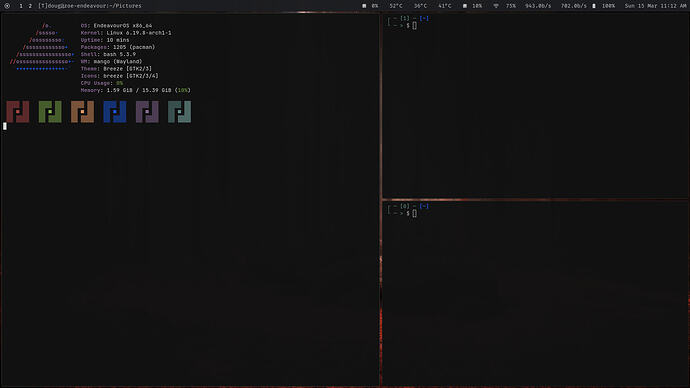Click the blue [~] path in bottom-right terminal
The width and height of the screenshot is (690, 388).
point(424,206)
